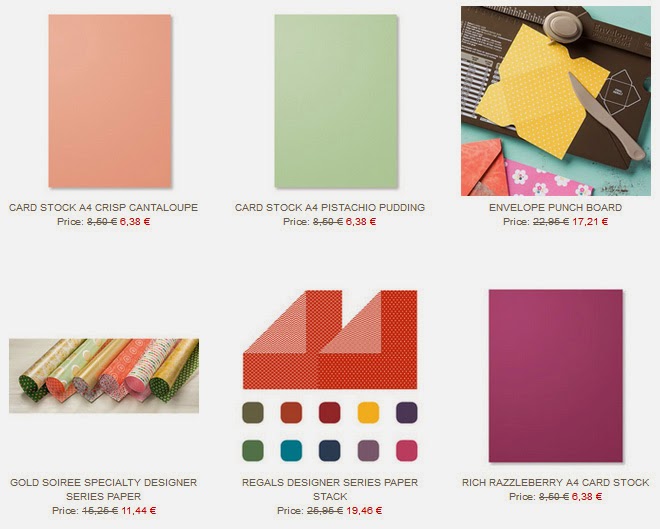660x529 pixels.
Task: Open the Pistachio Pudding card stock image
Action: click(336, 101)
